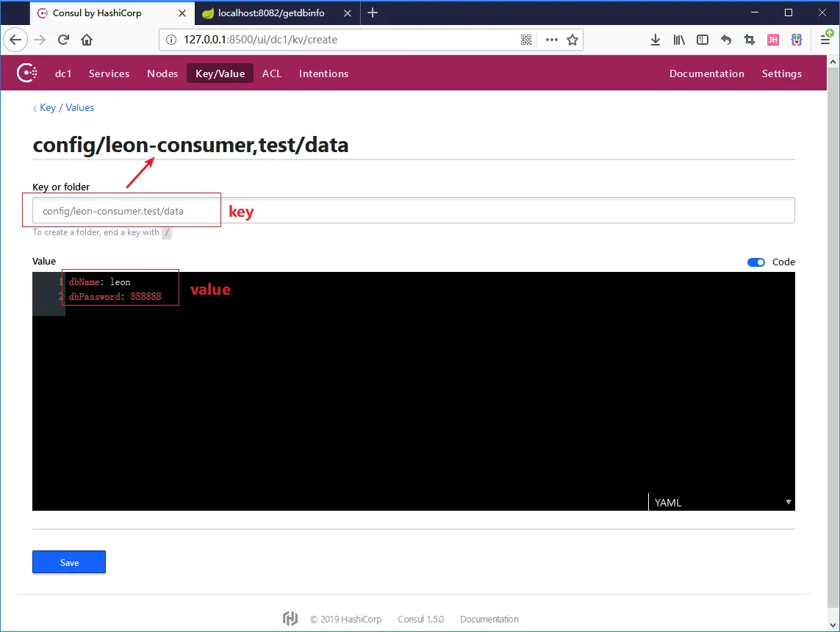
Task: Open the ACL nav item
Action: point(272,73)
